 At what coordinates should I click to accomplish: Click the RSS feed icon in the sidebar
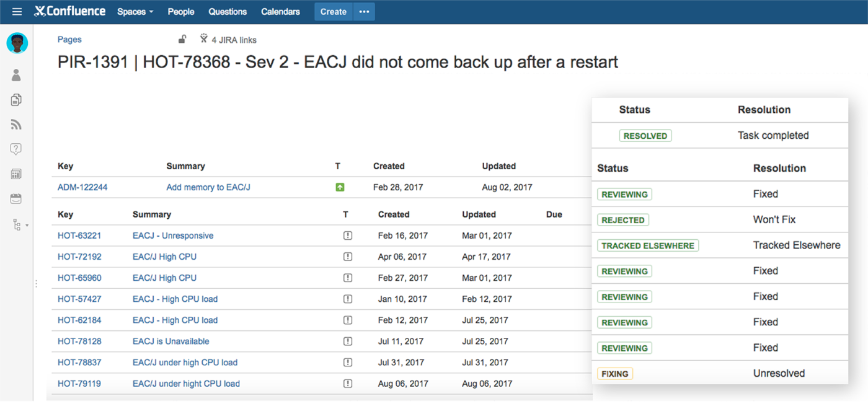15,124
